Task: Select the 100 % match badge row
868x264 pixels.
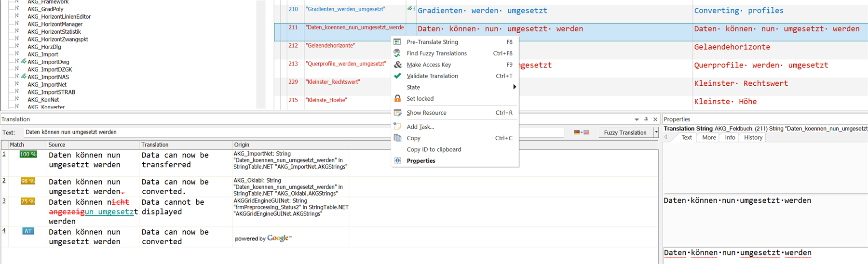Action: pos(28,155)
